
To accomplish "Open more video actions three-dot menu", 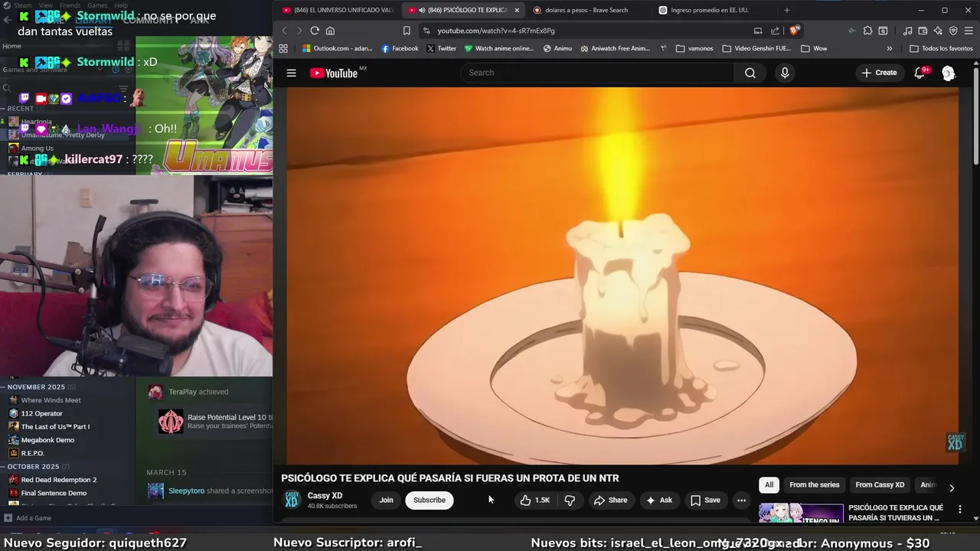I will (x=741, y=500).
